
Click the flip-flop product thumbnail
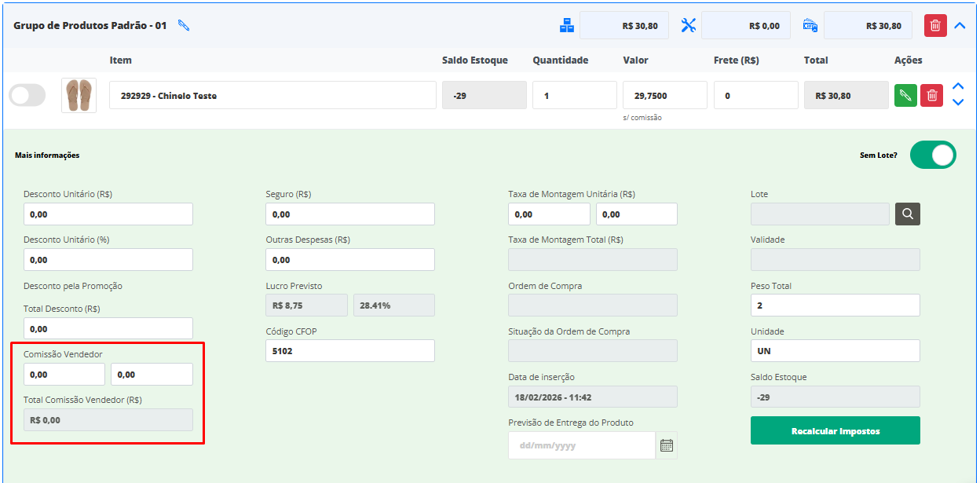(79, 95)
